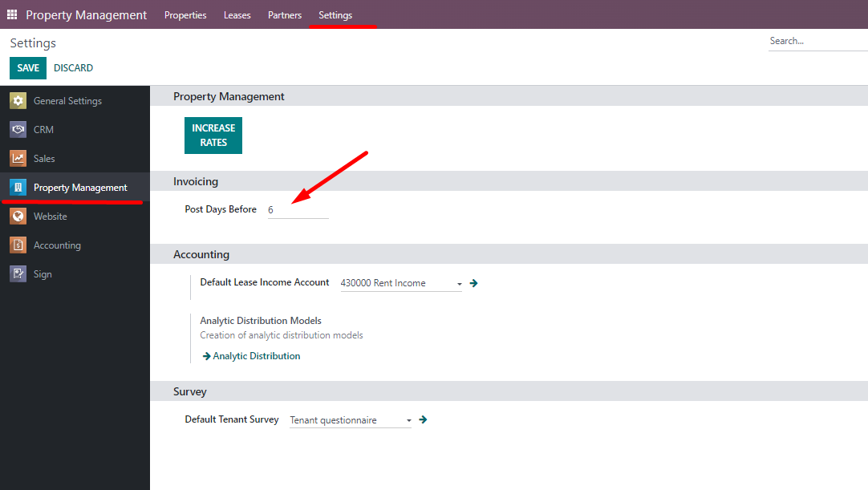Click the CRM handshake icon
Image resolution: width=868 pixels, height=490 pixels.
tap(18, 130)
